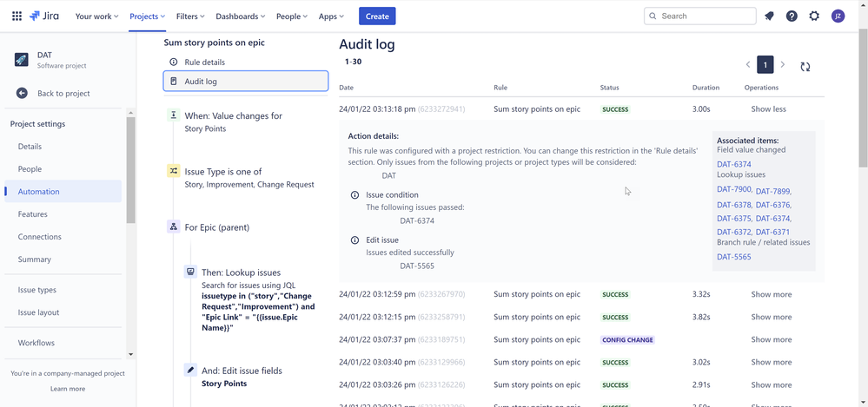Select Features in sidebar

(63, 214)
